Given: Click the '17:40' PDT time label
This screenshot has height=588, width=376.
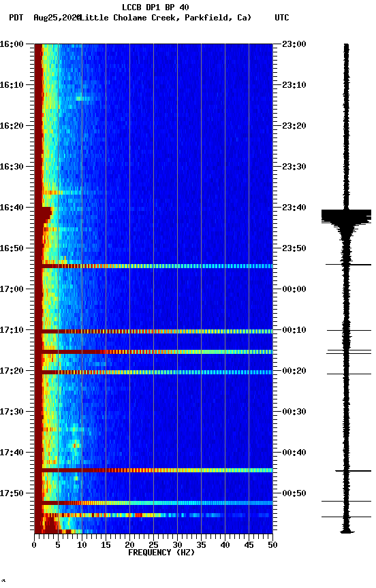Looking at the screenshot, I should point(12,453).
